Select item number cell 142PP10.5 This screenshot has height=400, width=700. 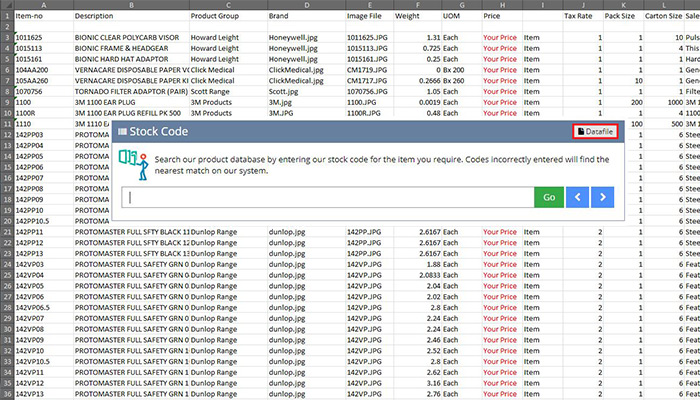[44, 221]
